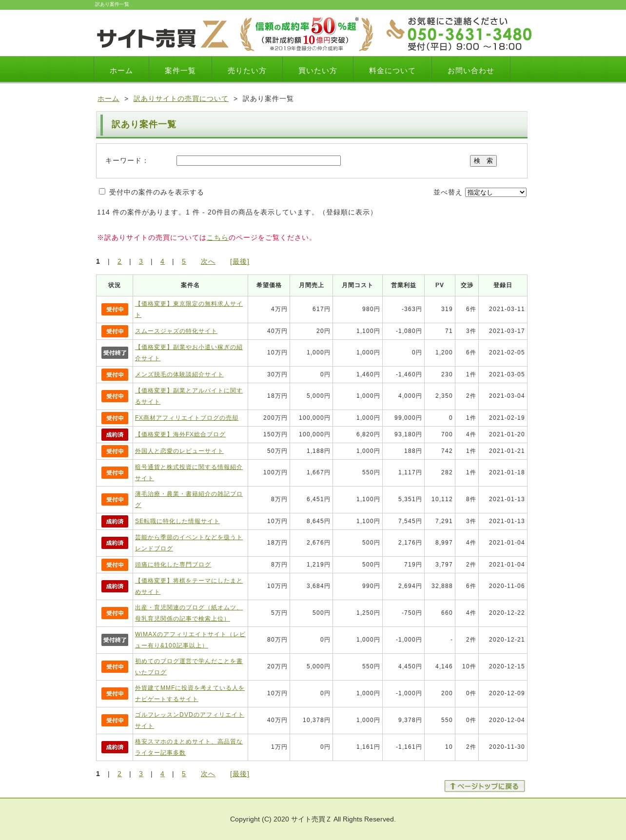Follow the 訳ありサイトの売買について breadcrumb link
Image resolution: width=626 pixels, height=840 pixels.
[181, 98]
